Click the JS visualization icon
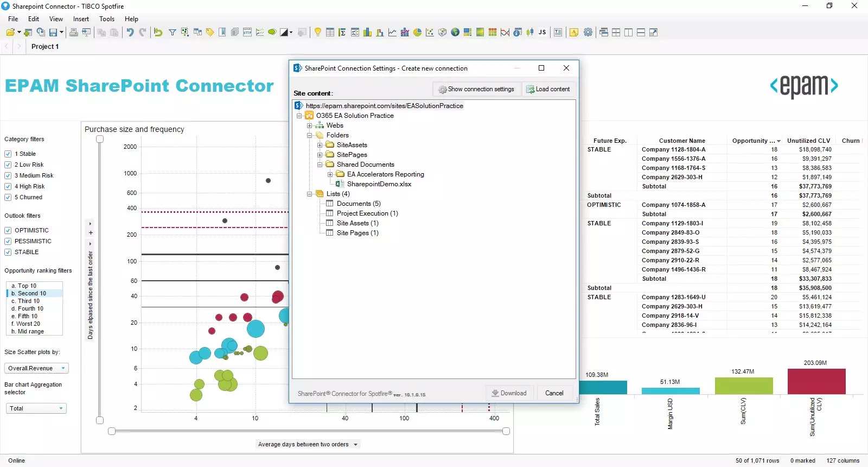 click(x=542, y=33)
